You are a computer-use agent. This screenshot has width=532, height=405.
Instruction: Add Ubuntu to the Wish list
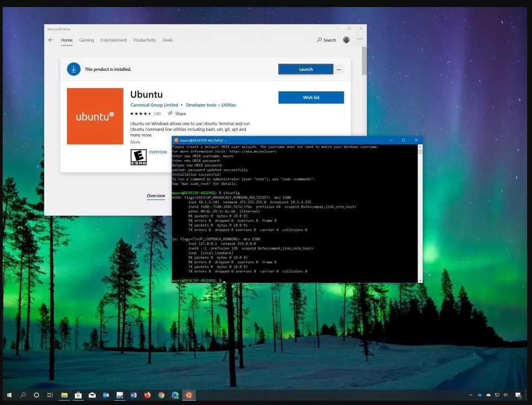click(311, 97)
